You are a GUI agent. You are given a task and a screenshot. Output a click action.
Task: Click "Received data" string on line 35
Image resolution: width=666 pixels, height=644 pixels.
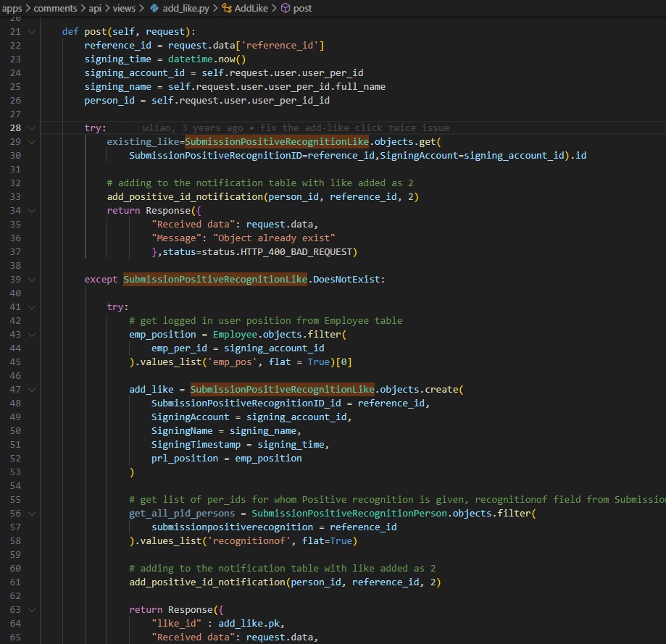193,224
